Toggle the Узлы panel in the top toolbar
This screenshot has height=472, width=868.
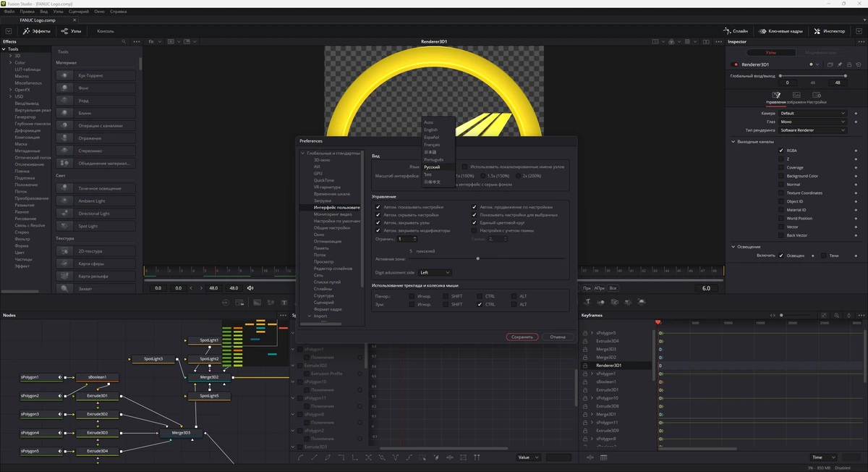pos(71,31)
